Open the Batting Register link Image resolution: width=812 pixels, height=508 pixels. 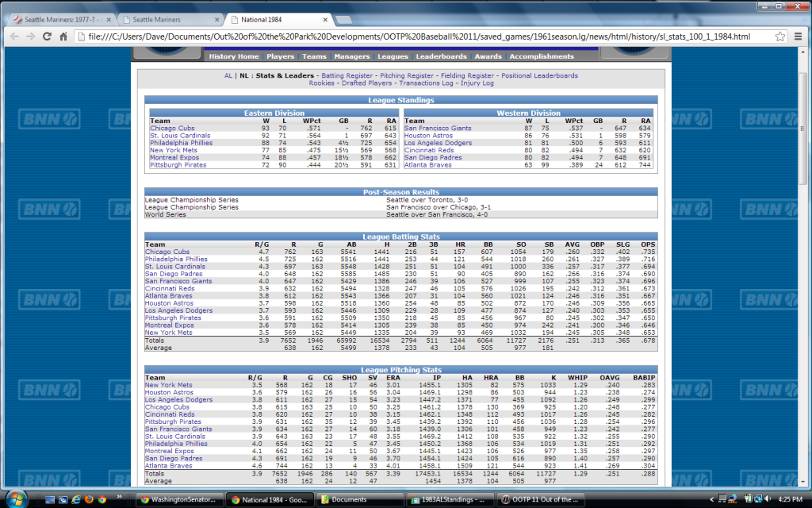[347, 75]
